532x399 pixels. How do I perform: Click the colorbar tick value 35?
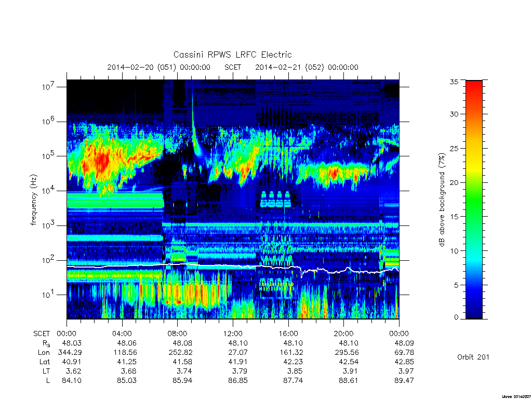coord(454,82)
